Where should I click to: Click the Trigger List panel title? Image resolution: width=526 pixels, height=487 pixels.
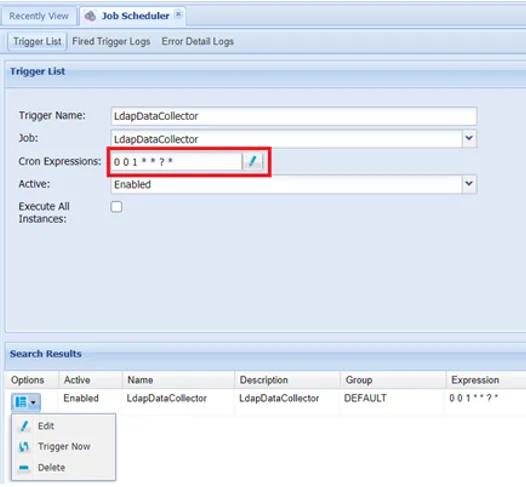pos(38,71)
